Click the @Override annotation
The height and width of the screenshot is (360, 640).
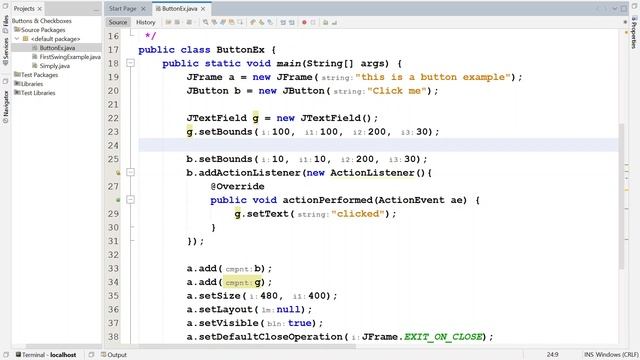click(x=238, y=186)
